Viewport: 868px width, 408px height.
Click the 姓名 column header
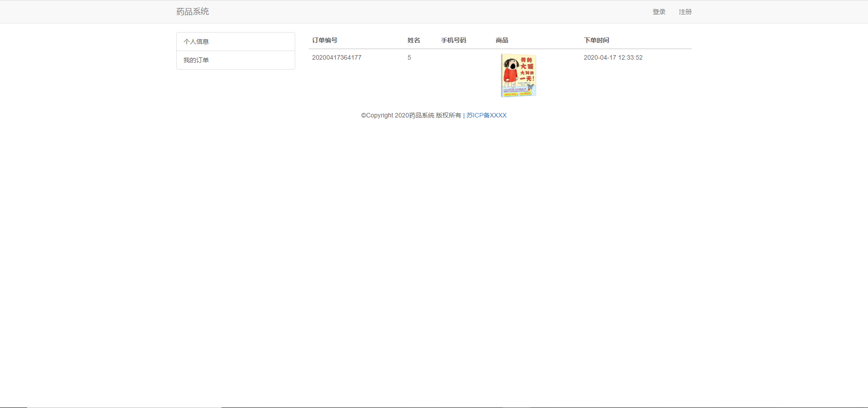click(413, 40)
